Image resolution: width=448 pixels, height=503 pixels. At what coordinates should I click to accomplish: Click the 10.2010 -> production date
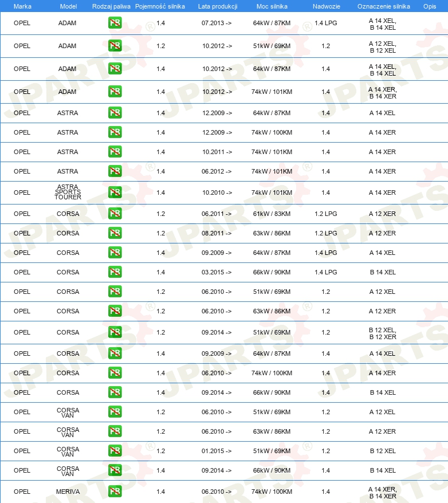tap(217, 192)
